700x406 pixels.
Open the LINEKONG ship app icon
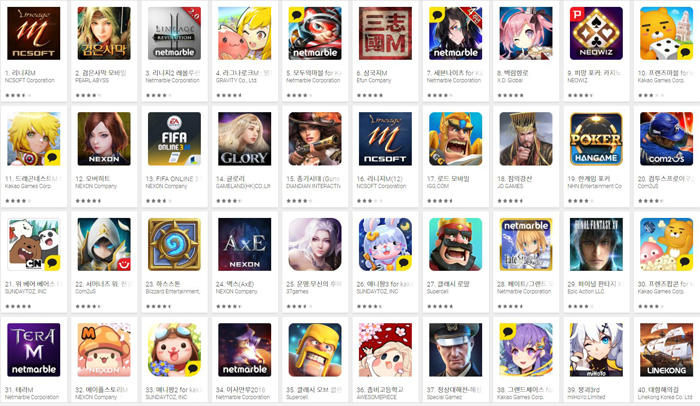click(x=667, y=350)
